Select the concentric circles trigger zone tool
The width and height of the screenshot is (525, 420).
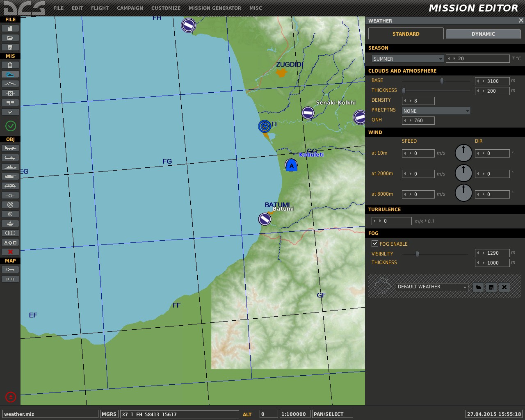point(10,205)
